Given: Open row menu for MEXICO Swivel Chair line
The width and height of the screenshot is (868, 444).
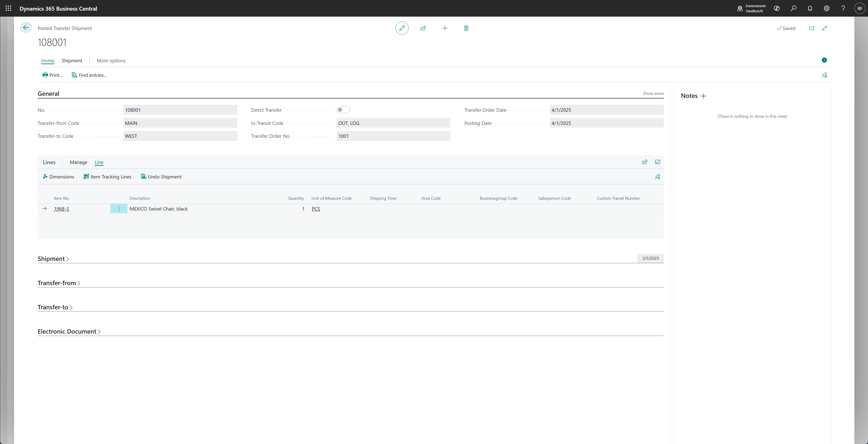Looking at the screenshot, I should point(119,209).
